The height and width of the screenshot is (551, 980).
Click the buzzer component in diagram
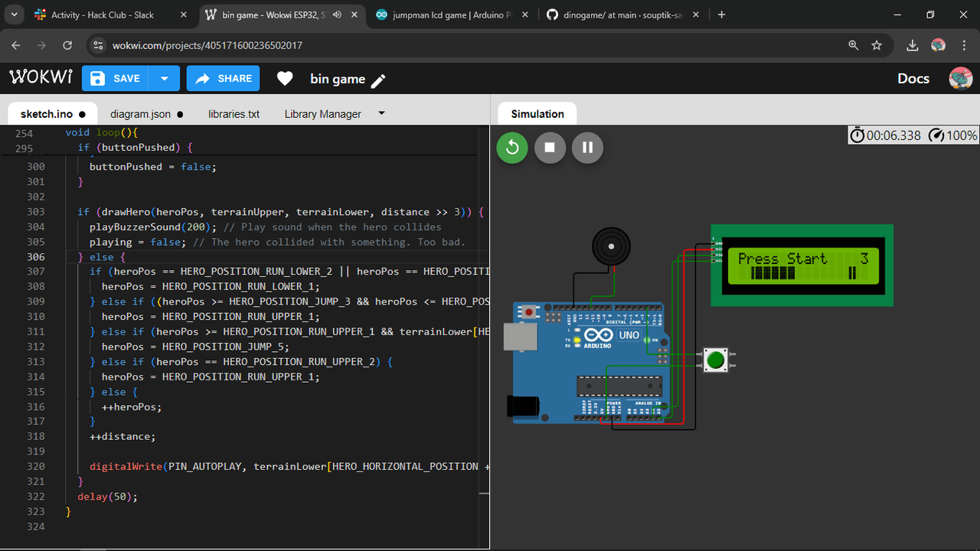click(612, 246)
